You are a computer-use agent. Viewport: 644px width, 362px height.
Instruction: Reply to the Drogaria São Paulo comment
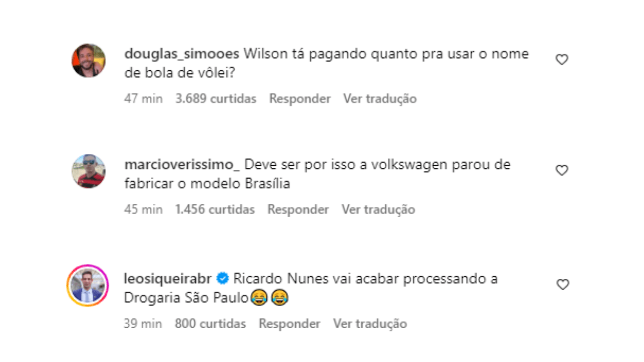[290, 324]
